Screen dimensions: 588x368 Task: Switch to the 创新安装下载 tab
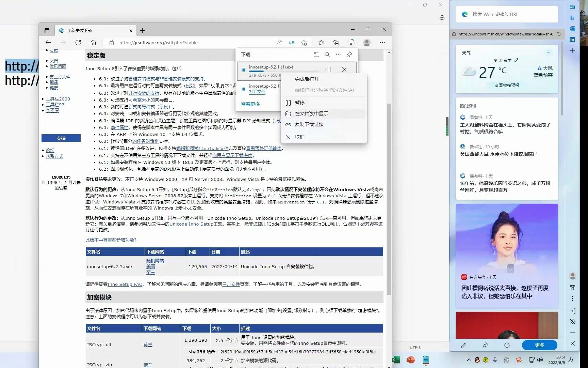95,30
